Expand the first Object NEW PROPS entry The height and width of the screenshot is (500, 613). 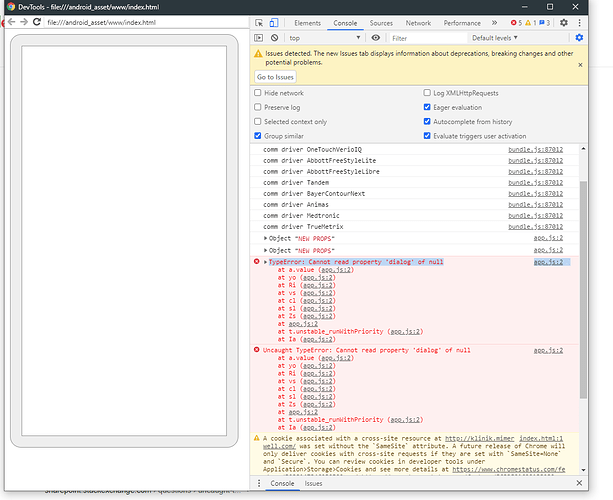tap(265, 238)
